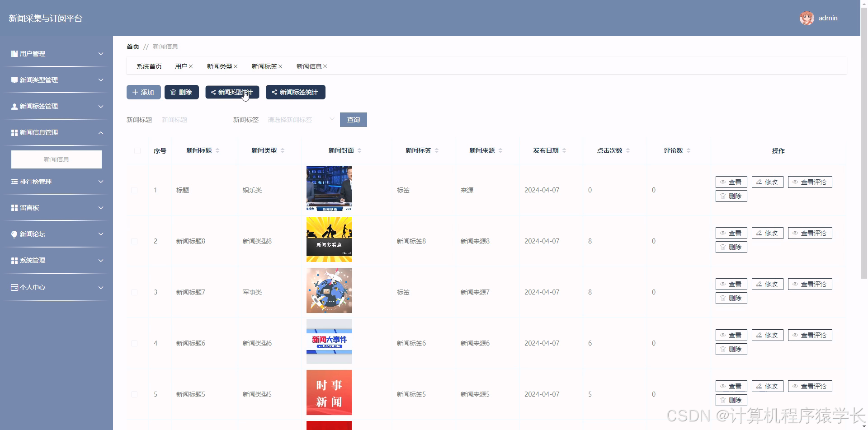This screenshot has width=868, height=430.
Task: Expand the 新闻标签管理 menu chevron
Action: [x=101, y=107]
